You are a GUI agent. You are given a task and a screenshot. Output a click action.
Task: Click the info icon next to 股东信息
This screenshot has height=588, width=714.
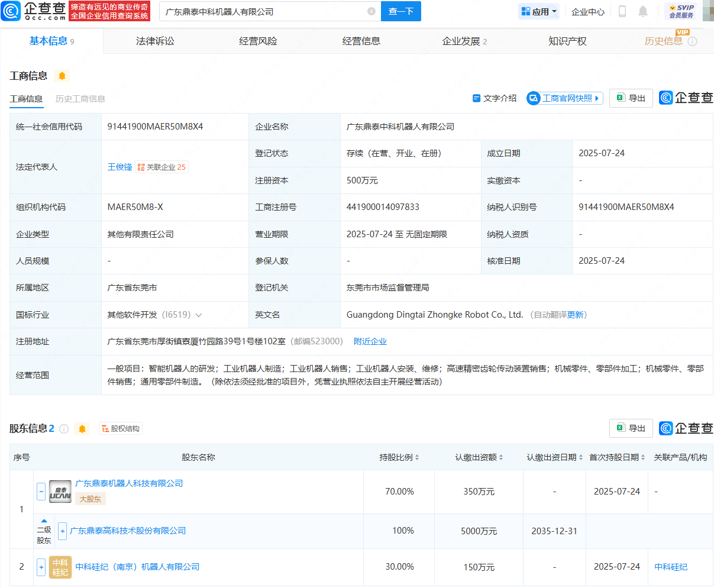[64, 429]
